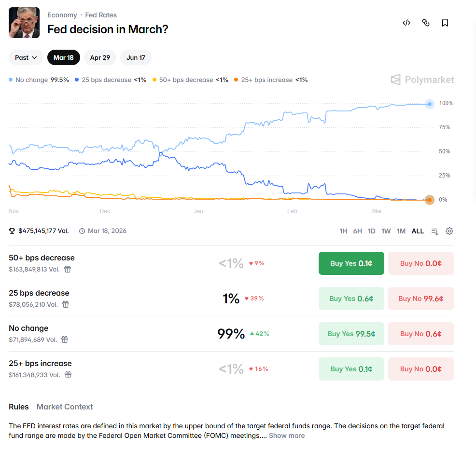
Task: Click the embed code icon
Action: pos(406,23)
